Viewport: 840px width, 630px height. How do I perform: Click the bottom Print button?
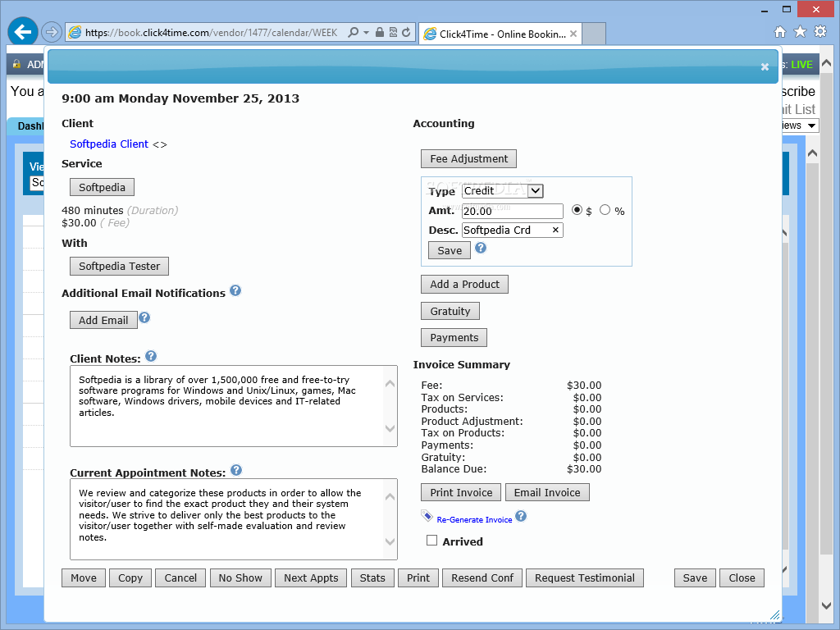(x=418, y=578)
